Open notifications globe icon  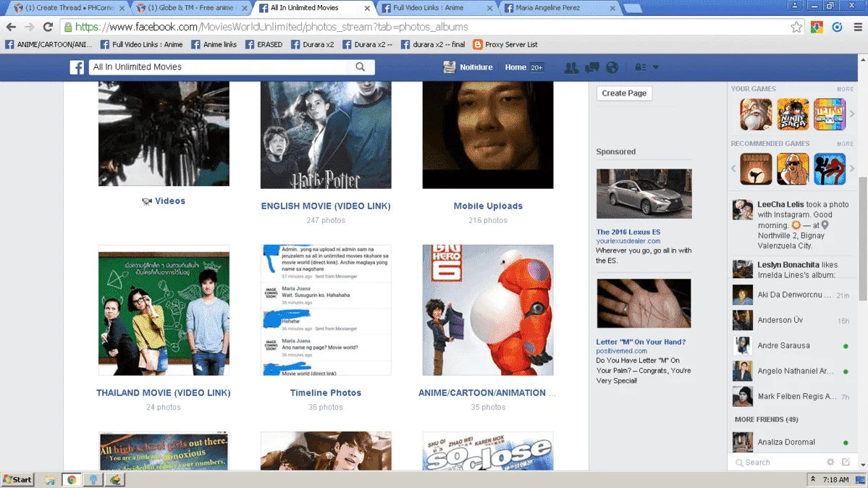612,67
